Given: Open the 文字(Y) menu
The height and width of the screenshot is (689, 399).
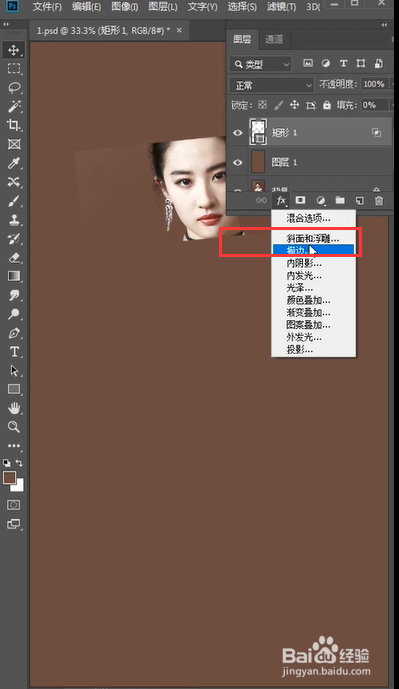Looking at the screenshot, I should (203, 7).
